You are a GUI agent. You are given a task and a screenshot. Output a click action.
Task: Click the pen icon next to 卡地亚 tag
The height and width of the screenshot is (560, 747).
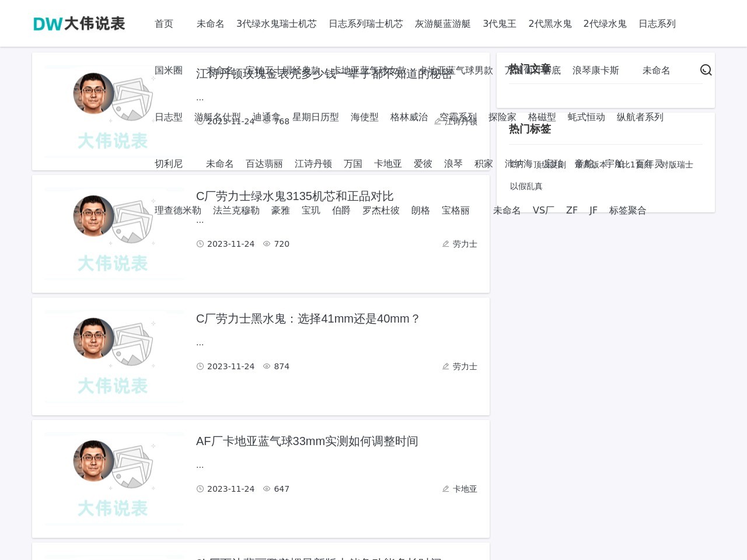[x=446, y=489]
